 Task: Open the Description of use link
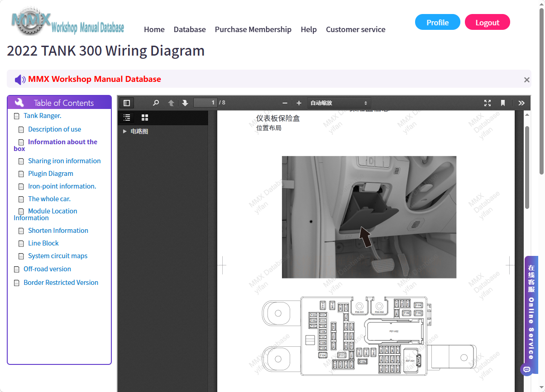pos(55,129)
